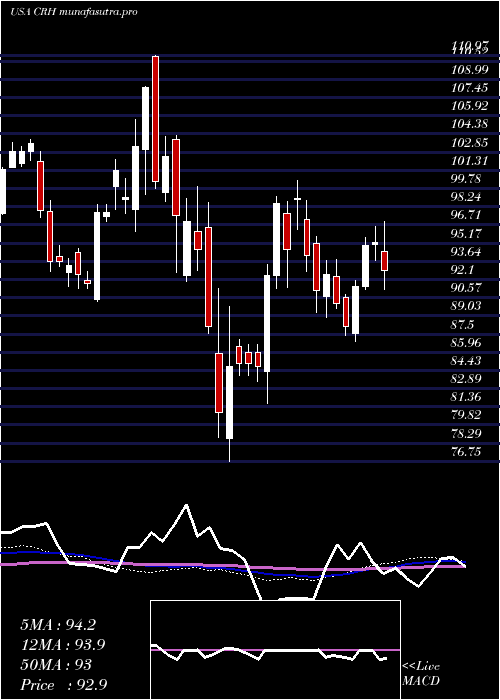The width and height of the screenshot is (500, 700).
Task: Click the 87.5 price axis label
Action: point(464,325)
